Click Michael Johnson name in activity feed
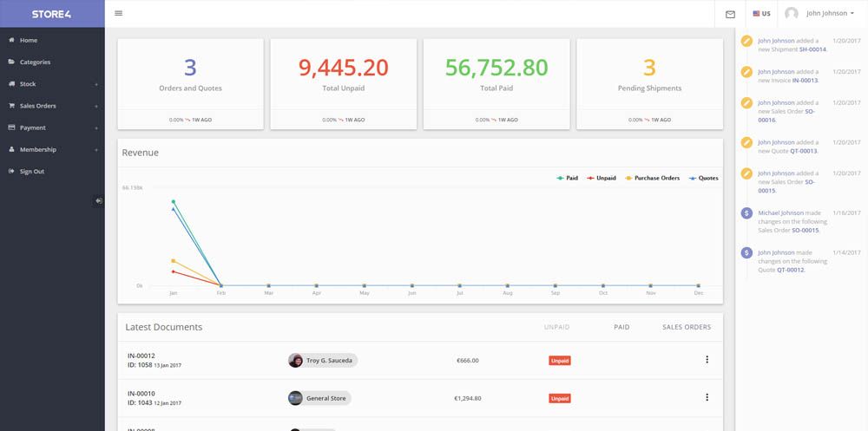This screenshot has width=868, height=431. point(780,213)
